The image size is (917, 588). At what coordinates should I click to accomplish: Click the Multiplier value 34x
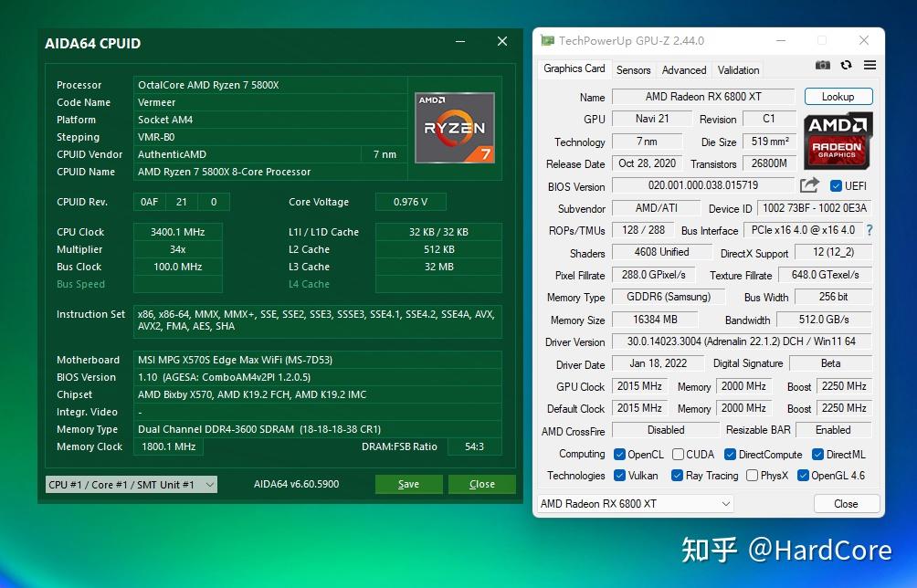178,249
